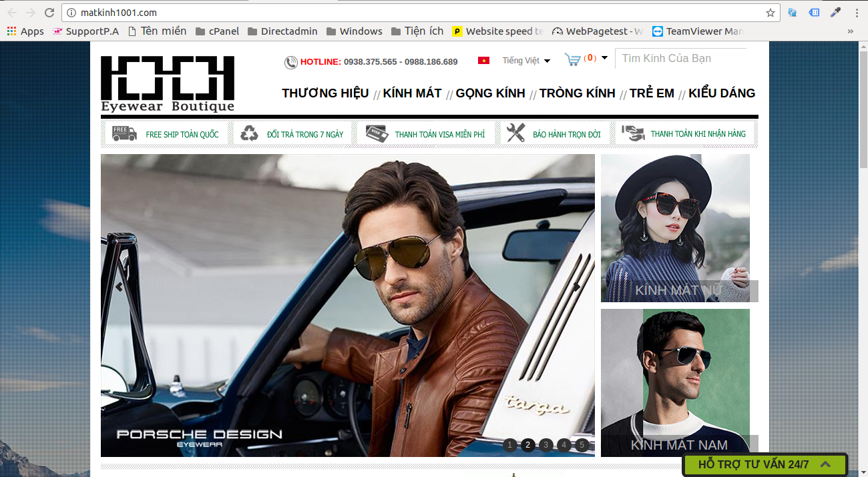
Task: Open the KIỂU DÁNG menu
Action: click(x=722, y=93)
